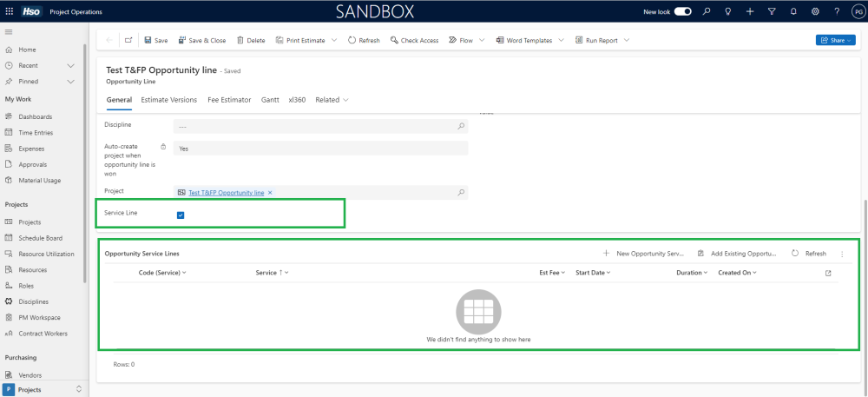The height and width of the screenshot is (397, 868).
Task: Collapse the site map hamburger menu
Action: click(x=9, y=33)
